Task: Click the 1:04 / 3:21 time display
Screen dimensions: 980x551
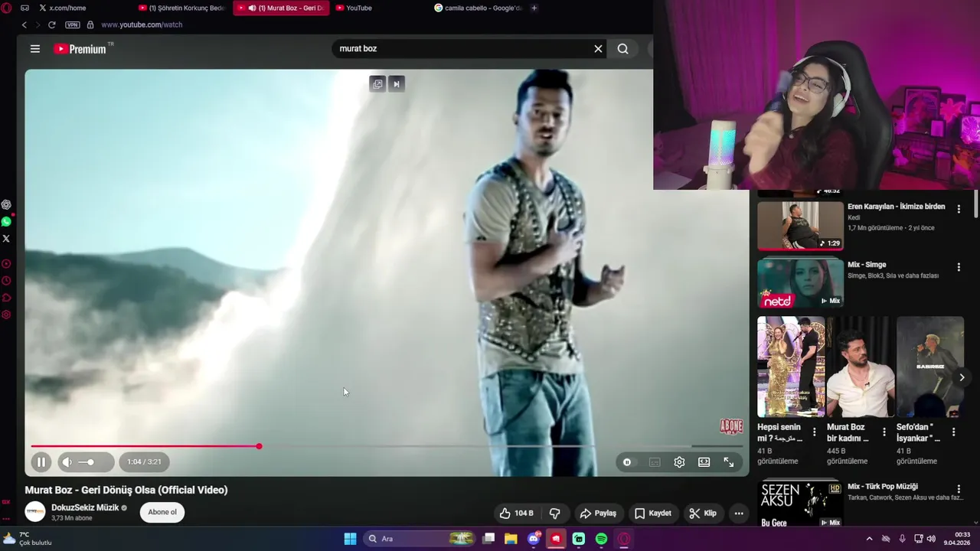Action: pos(144,462)
